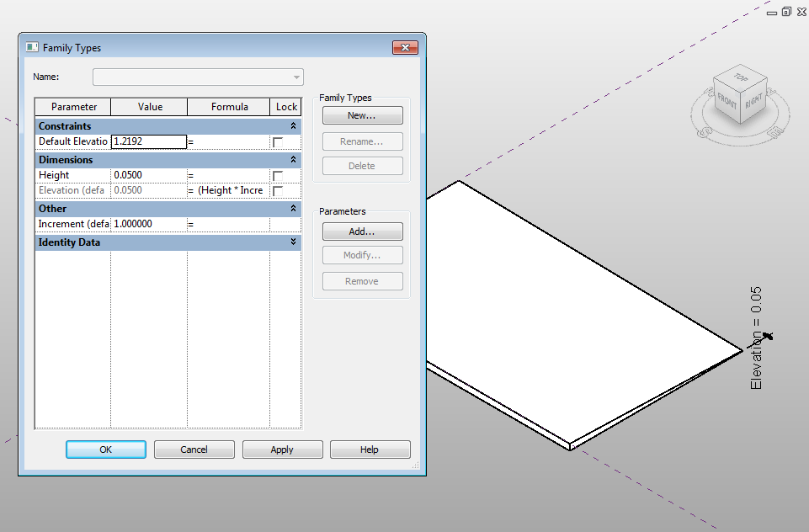
Task: Restore the view window
Action: 786,12
